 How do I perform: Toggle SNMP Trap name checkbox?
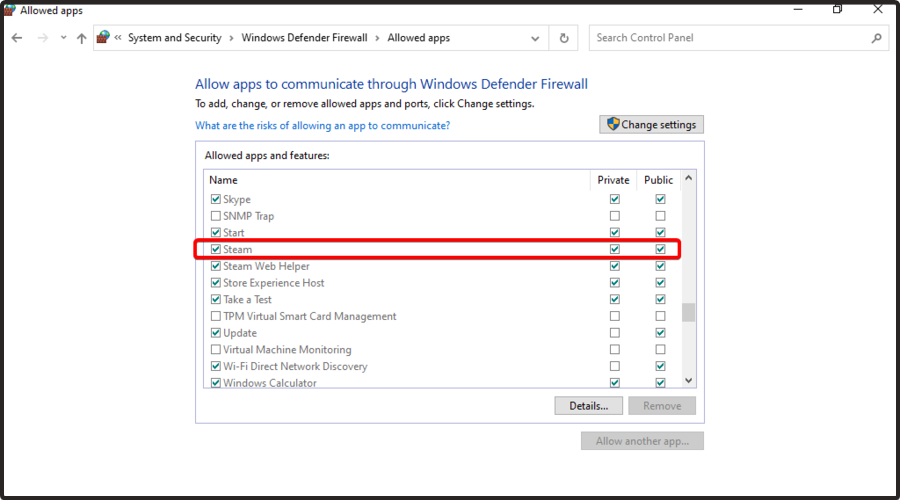216,216
